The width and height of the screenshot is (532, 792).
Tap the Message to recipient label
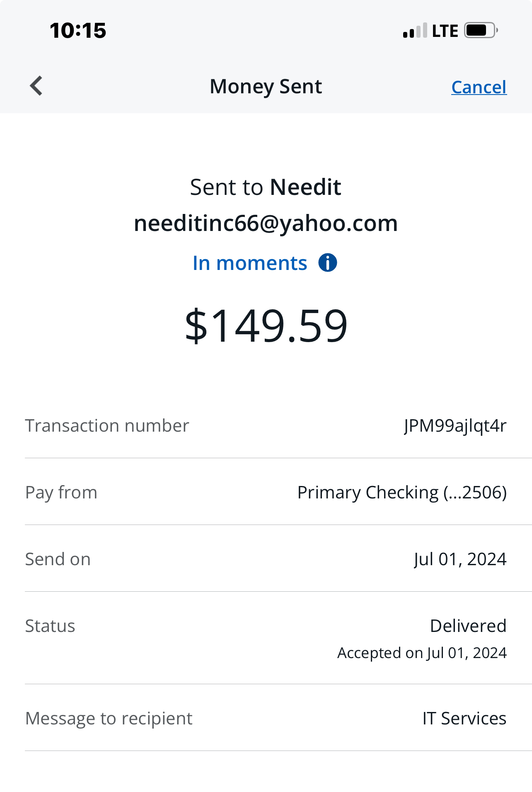pyautogui.click(x=109, y=719)
